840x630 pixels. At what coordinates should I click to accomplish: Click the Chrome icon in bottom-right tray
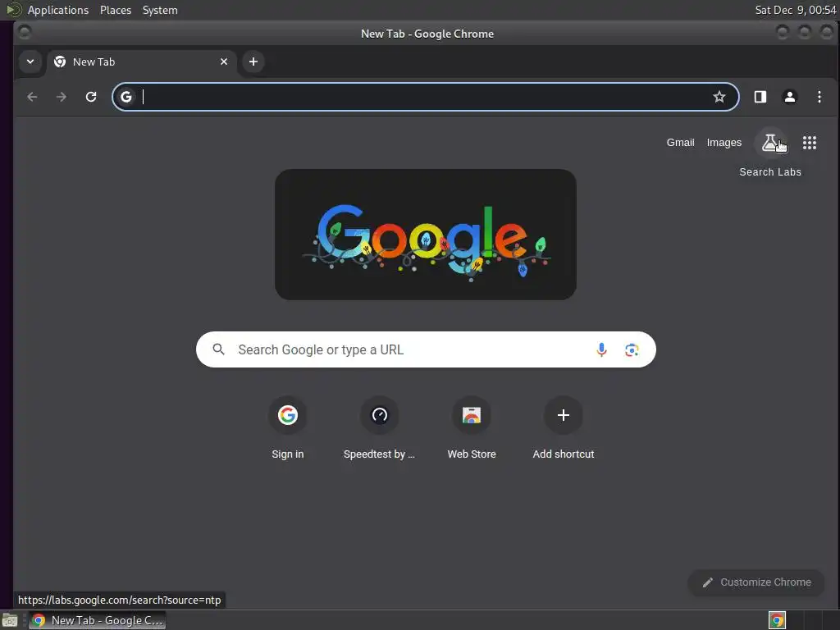coord(777,620)
